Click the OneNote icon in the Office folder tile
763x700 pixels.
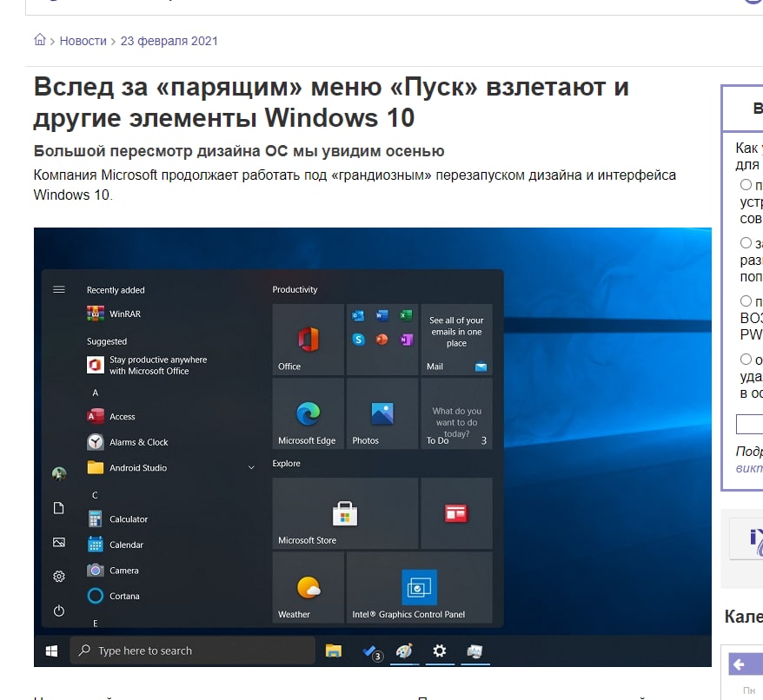pos(406,340)
